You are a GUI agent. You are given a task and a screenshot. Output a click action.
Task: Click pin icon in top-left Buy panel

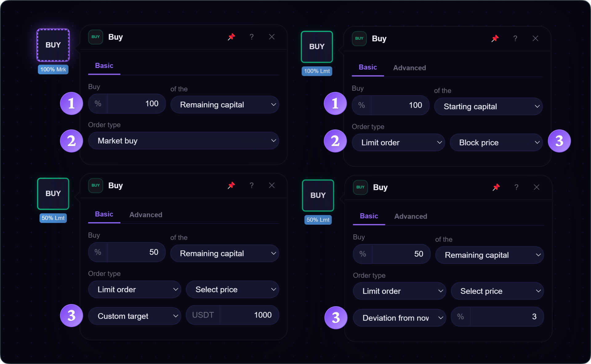pyautogui.click(x=231, y=37)
